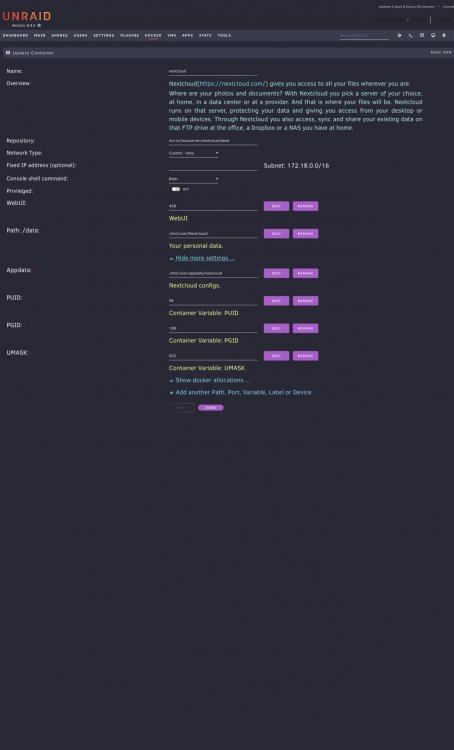Click the feedback square icon in the top bar

pyautogui.click(x=422, y=35)
